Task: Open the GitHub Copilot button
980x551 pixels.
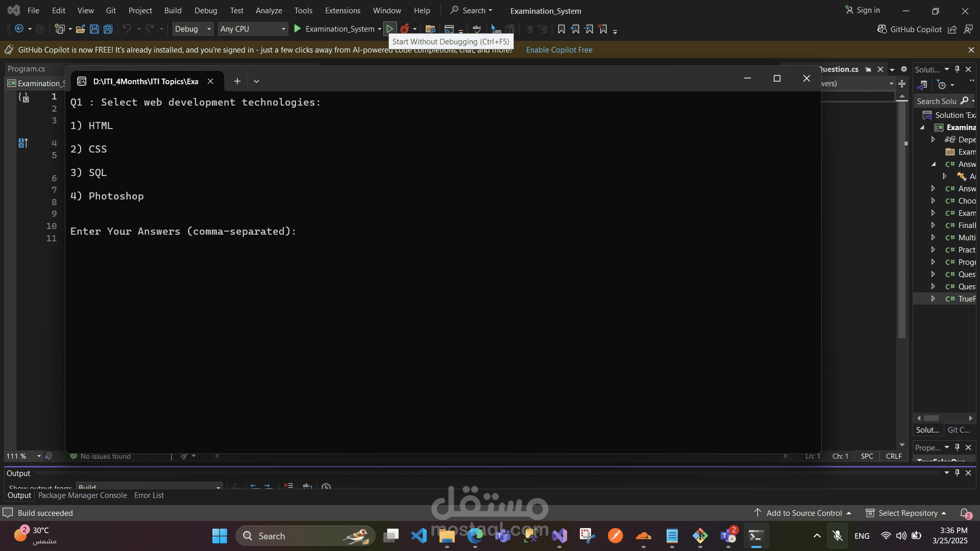Action: [x=910, y=29]
